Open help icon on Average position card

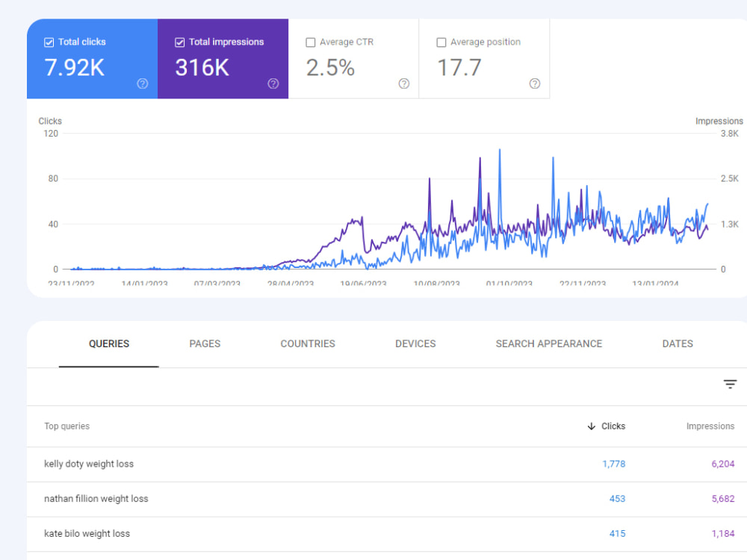click(x=535, y=84)
